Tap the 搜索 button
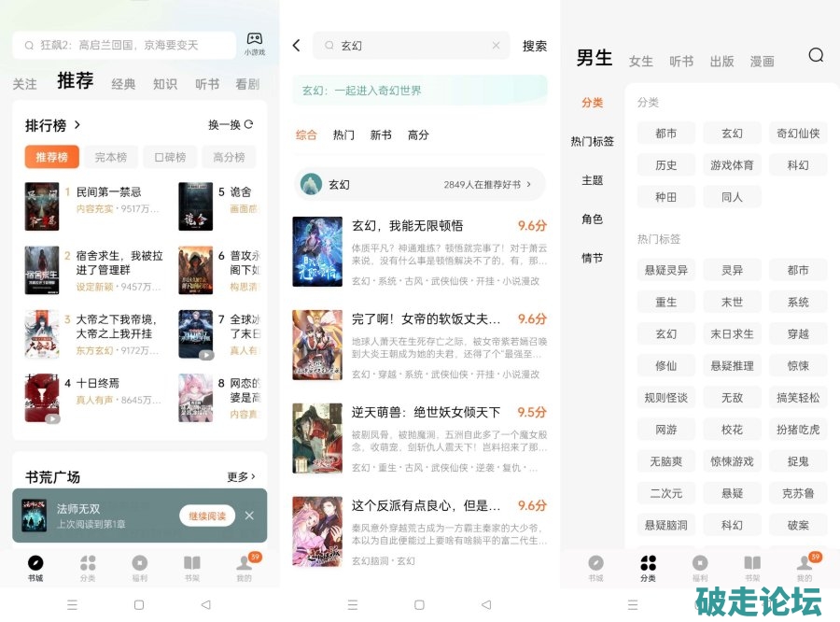 click(x=535, y=46)
